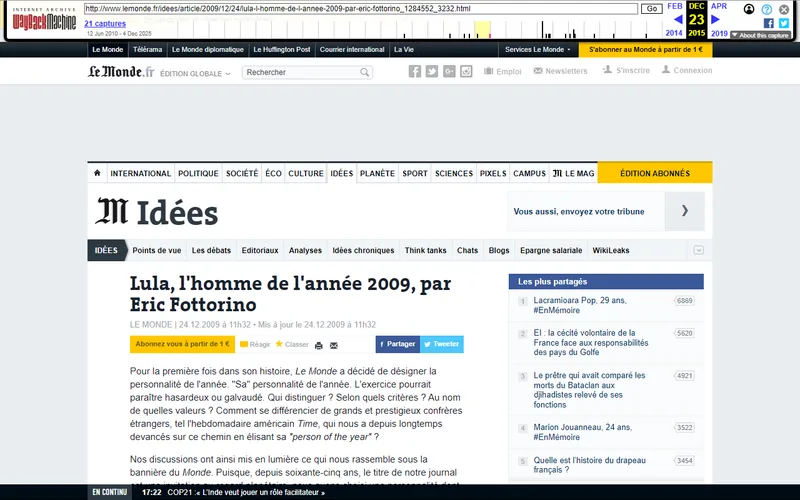Click Connexion link
The width and height of the screenshot is (800, 500).
coord(687,70)
